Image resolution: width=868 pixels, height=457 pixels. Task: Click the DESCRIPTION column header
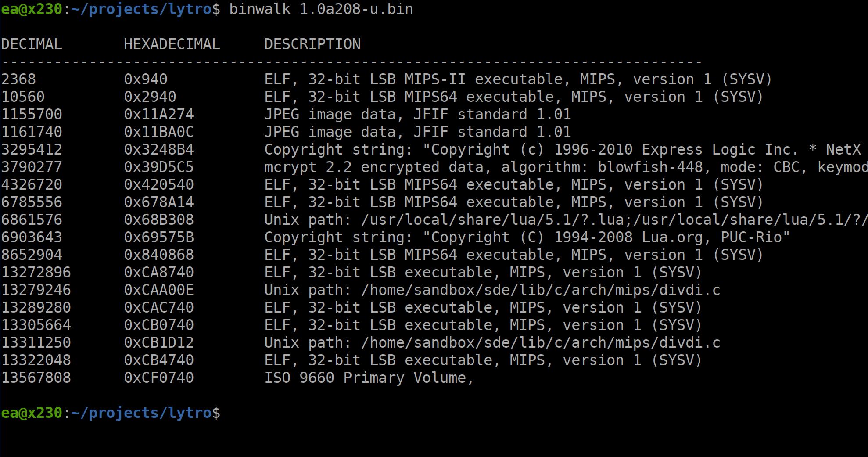click(x=312, y=44)
